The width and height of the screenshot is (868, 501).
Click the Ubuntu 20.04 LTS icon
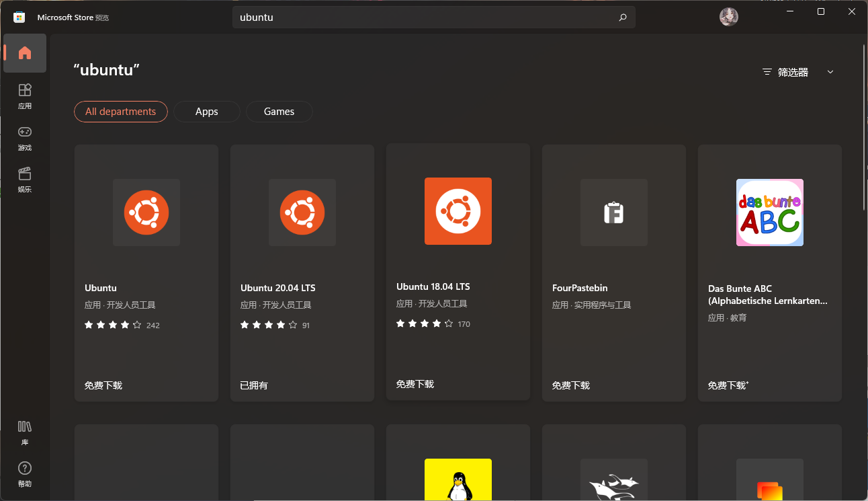302,213
